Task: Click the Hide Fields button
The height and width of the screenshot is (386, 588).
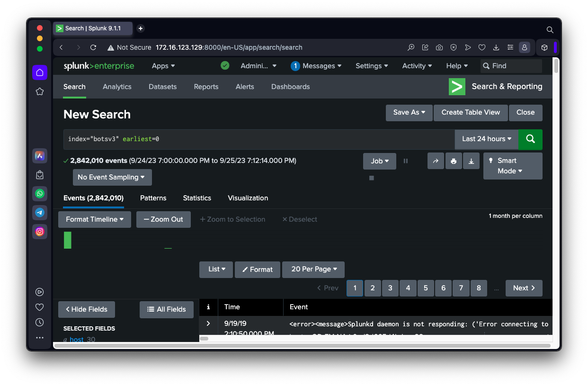Action: 87,309
